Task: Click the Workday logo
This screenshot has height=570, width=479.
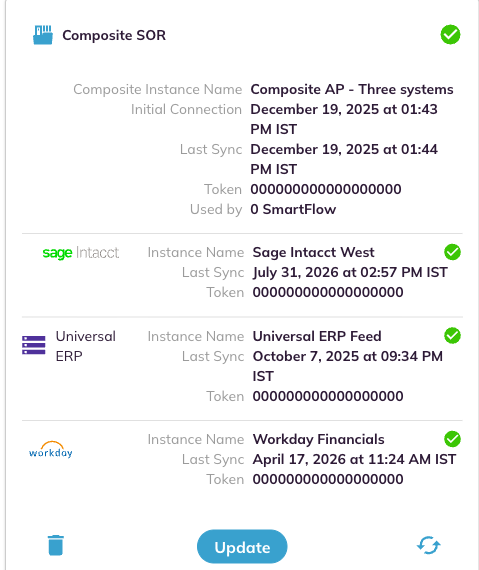Action: tap(51, 450)
